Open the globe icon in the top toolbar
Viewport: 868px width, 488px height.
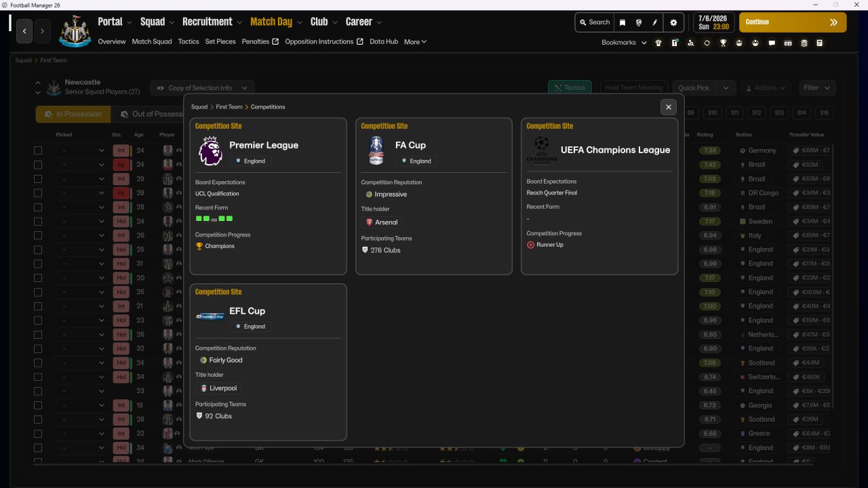[x=639, y=22]
